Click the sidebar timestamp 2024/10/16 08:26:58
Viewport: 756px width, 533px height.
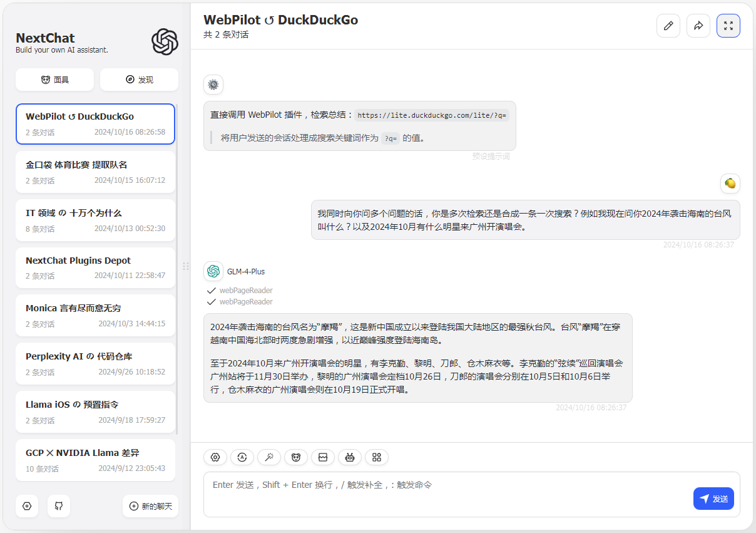130,132
